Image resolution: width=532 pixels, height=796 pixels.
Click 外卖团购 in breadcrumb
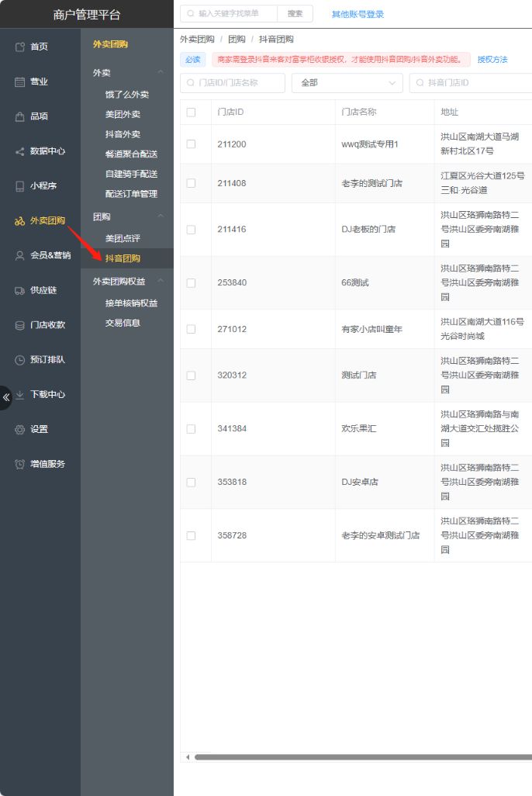(x=197, y=39)
